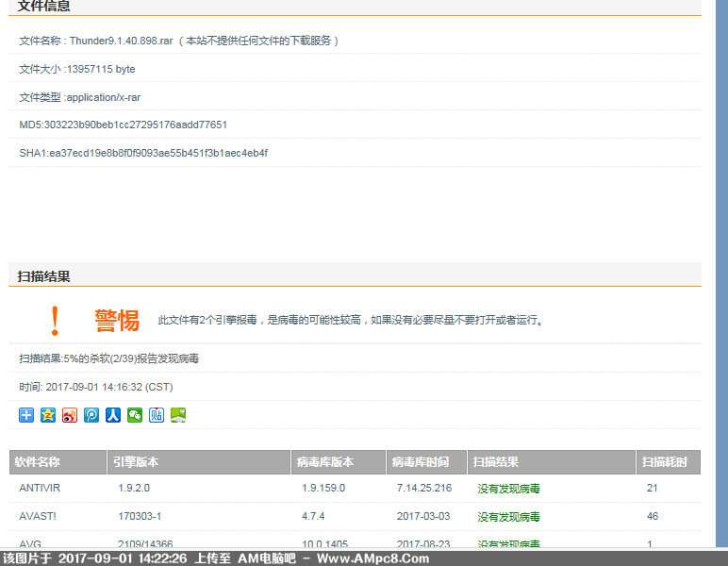Select the 5%的杀软(2/39) result line
The image size is (728, 566).
[108, 358]
